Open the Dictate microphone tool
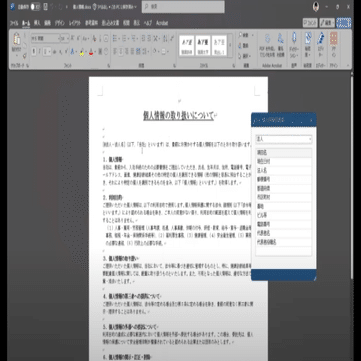 point(294,38)
